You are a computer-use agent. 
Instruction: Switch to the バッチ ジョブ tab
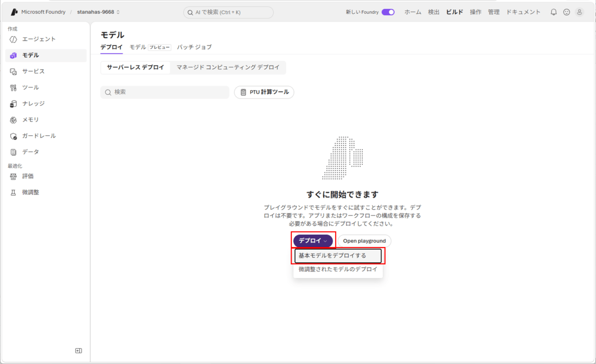tap(194, 47)
